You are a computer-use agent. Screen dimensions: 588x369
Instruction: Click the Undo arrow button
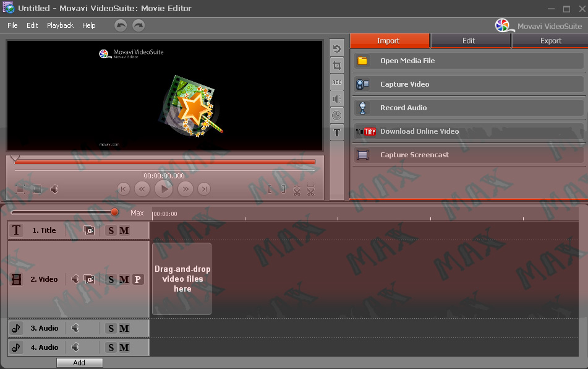(x=121, y=25)
